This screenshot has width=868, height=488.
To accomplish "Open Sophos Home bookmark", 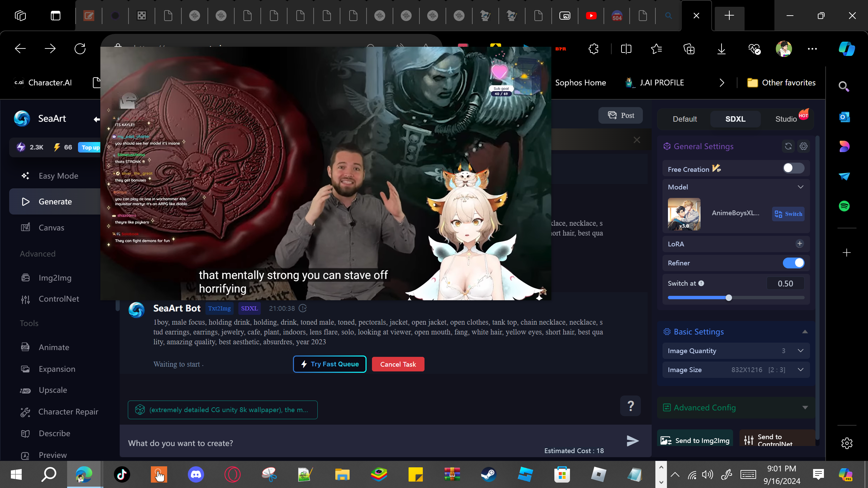I will [x=580, y=83].
